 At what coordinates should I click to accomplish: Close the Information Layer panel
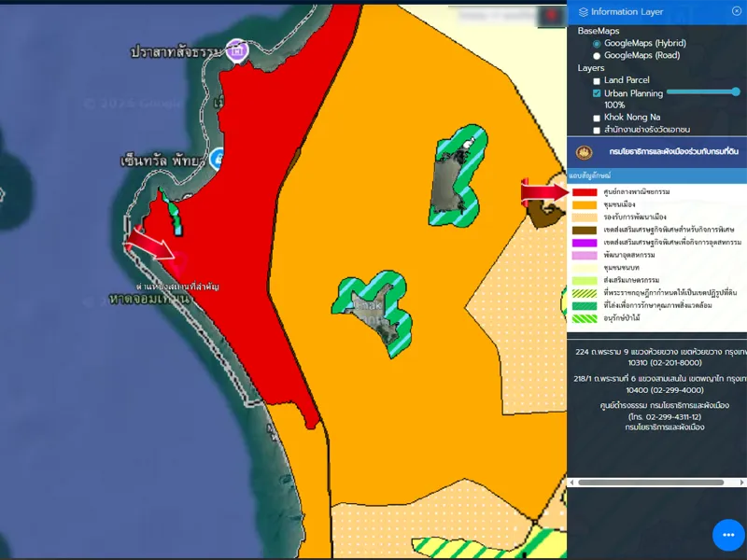737,11
